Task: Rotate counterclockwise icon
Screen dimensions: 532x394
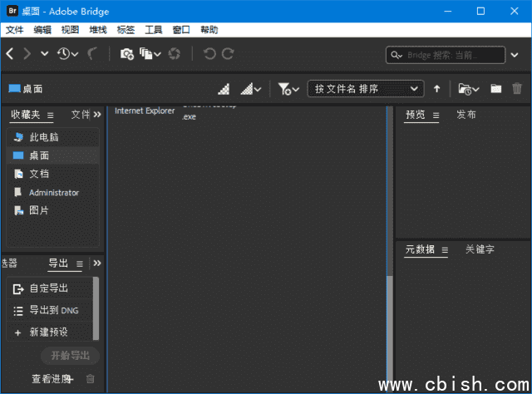Action: coord(209,54)
